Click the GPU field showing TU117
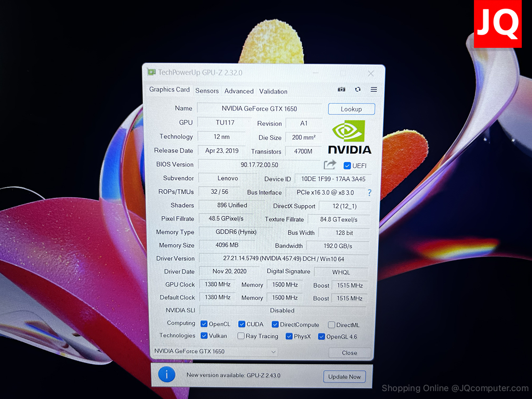Image resolution: width=532 pixels, height=399 pixels. [x=225, y=122]
